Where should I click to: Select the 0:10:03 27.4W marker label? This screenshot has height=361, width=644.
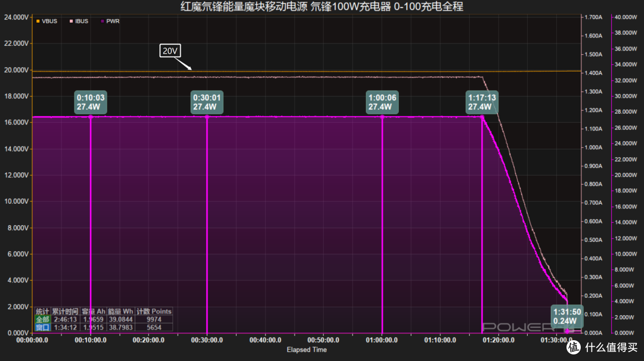click(91, 102)
